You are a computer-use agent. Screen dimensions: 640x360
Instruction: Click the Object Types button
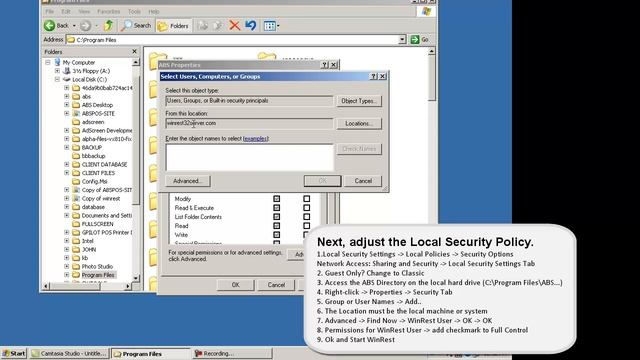point(359,101)
